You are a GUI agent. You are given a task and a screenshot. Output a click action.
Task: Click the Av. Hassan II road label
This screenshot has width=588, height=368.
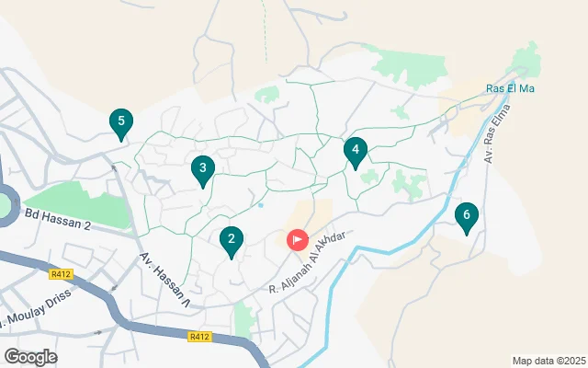[165, 280]
